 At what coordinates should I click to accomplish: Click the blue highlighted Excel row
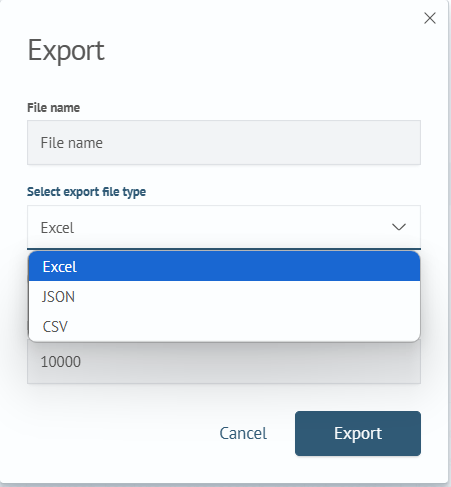click(x=224, y=267)
